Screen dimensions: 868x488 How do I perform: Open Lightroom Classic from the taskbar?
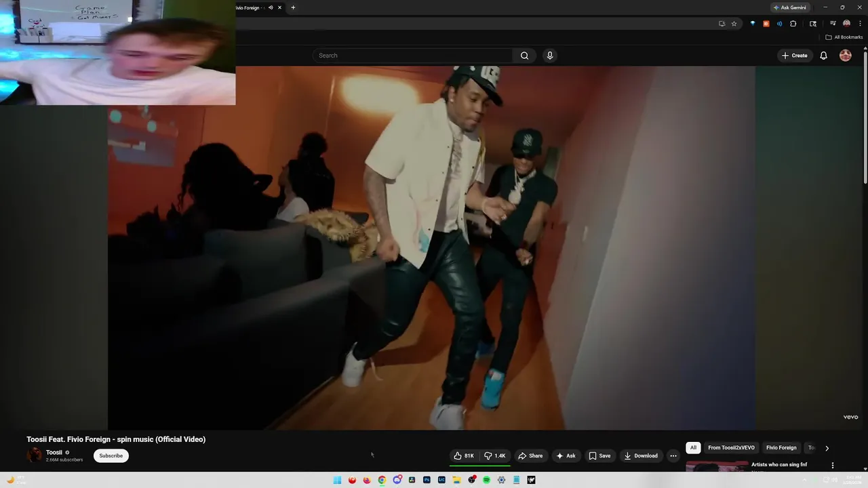tap(441, 480)
